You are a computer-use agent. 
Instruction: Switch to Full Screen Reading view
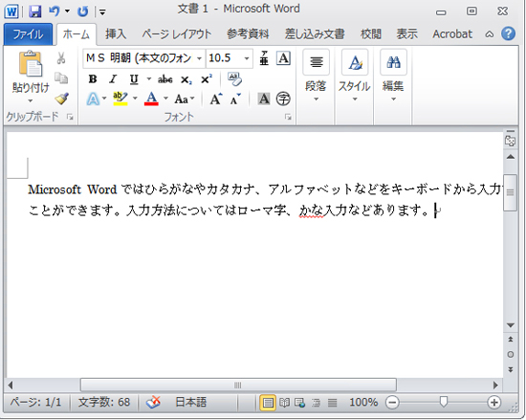coord(284,402)
